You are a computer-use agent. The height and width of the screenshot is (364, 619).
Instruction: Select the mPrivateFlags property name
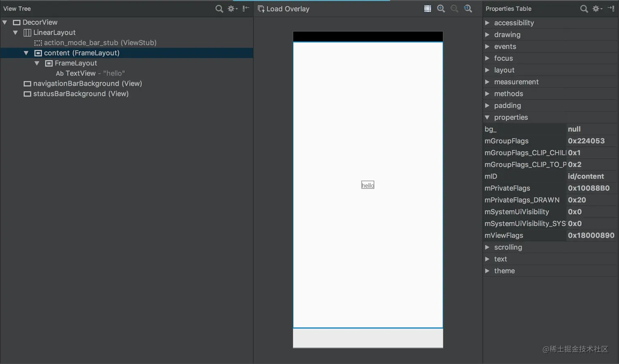point(507,188)
